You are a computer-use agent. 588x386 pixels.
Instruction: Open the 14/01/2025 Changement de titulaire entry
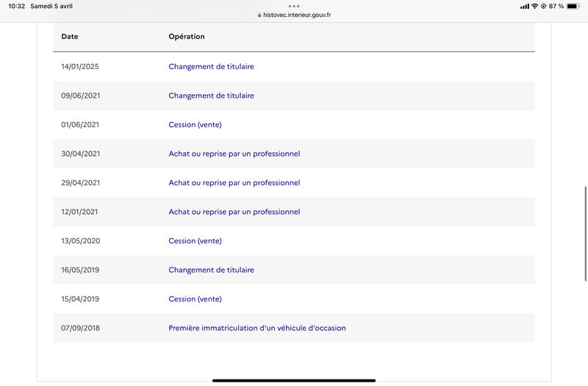pos(211,67)
